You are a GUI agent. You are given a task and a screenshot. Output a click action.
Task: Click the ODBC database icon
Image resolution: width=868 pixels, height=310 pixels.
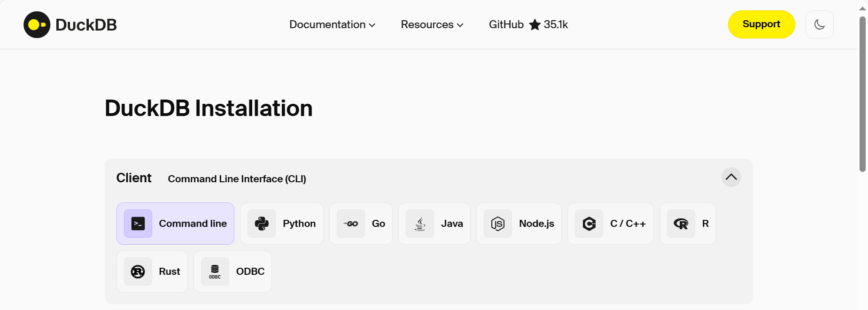point(215,271)
